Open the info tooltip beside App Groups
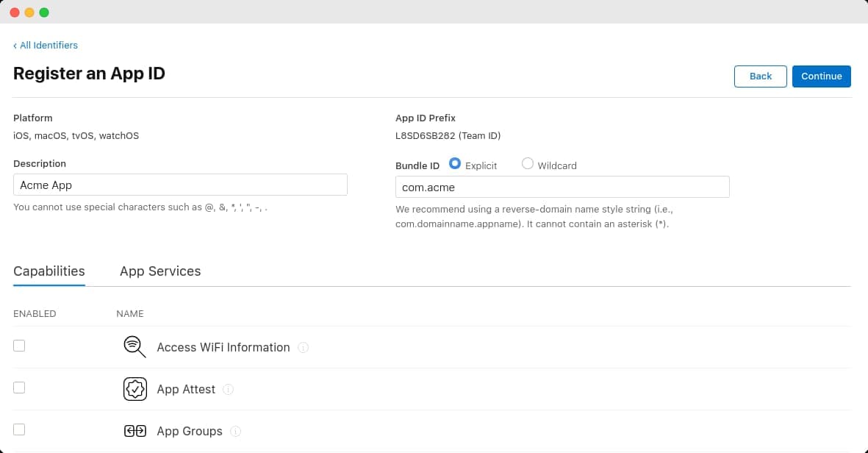 pos(235,432)
